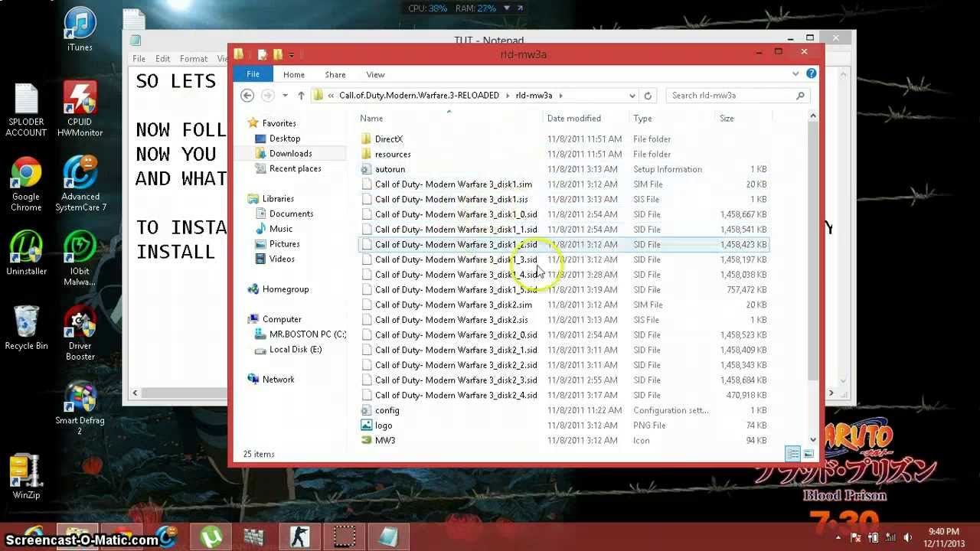Open the Recycle Bin
The image size is (980, 551).
tap(26, 328)
